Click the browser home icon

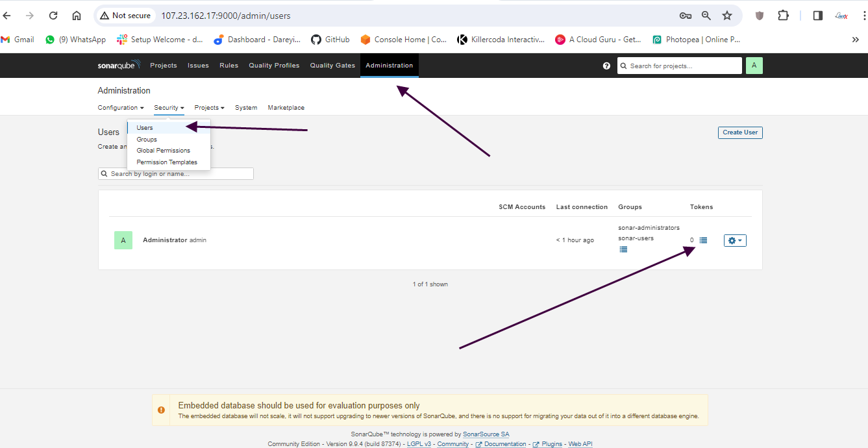pos(77,16)
